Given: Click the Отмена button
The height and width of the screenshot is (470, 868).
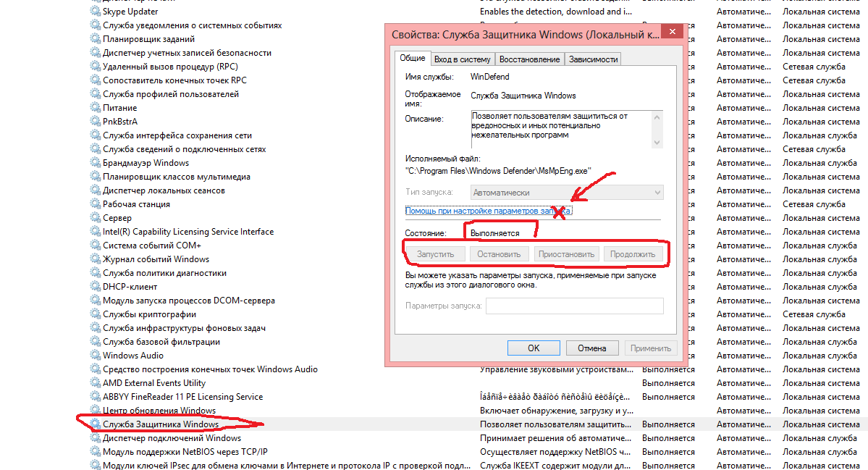Looking at the screenshot, I should (591, 348).
